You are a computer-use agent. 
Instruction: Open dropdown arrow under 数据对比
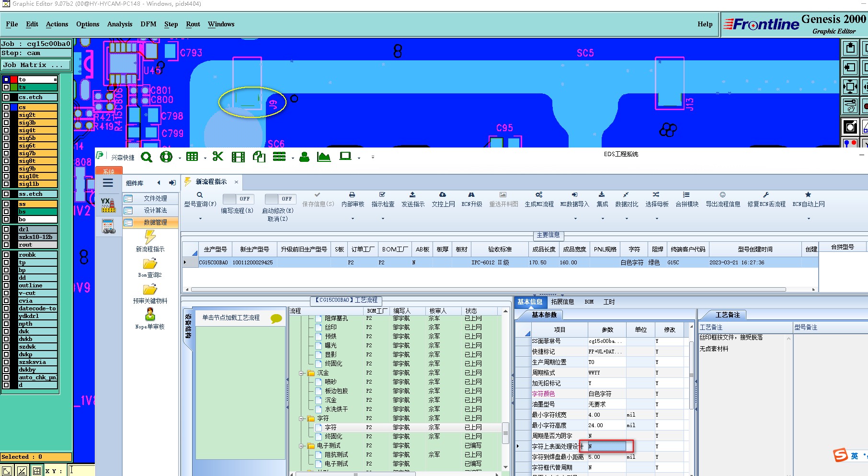click(x=627, y=219)
